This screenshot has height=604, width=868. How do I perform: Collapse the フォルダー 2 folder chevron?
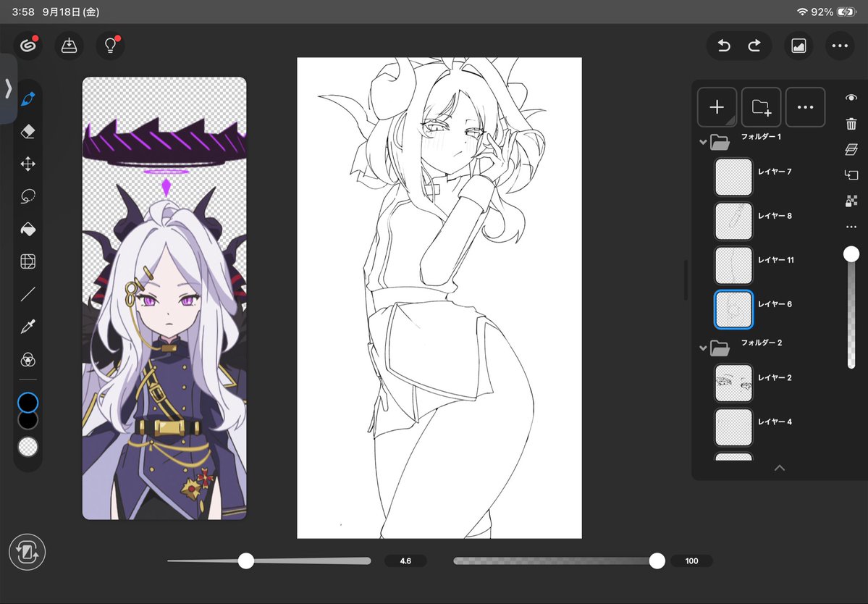(703, 348)
